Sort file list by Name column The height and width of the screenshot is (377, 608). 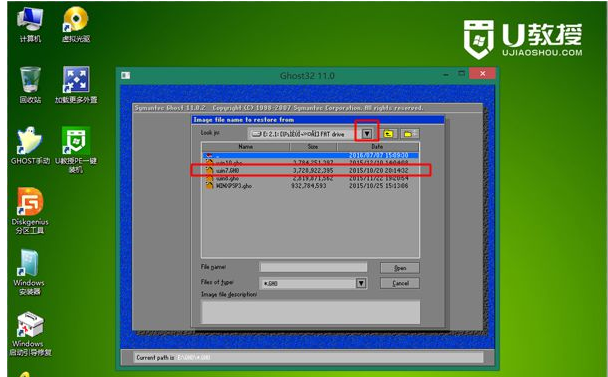[245, 147]
